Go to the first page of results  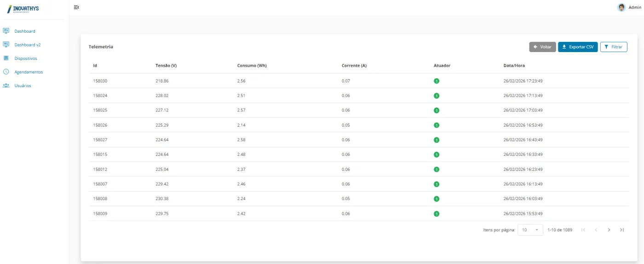pyautogui.click(x=583, y=229)
